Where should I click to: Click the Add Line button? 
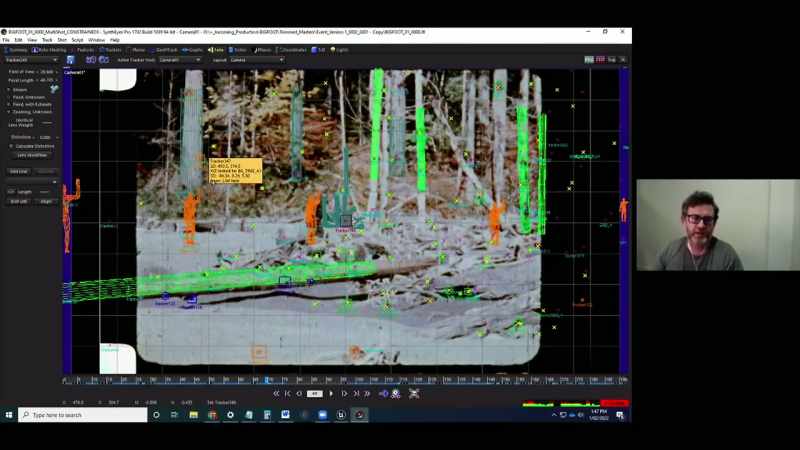(19, 171)
